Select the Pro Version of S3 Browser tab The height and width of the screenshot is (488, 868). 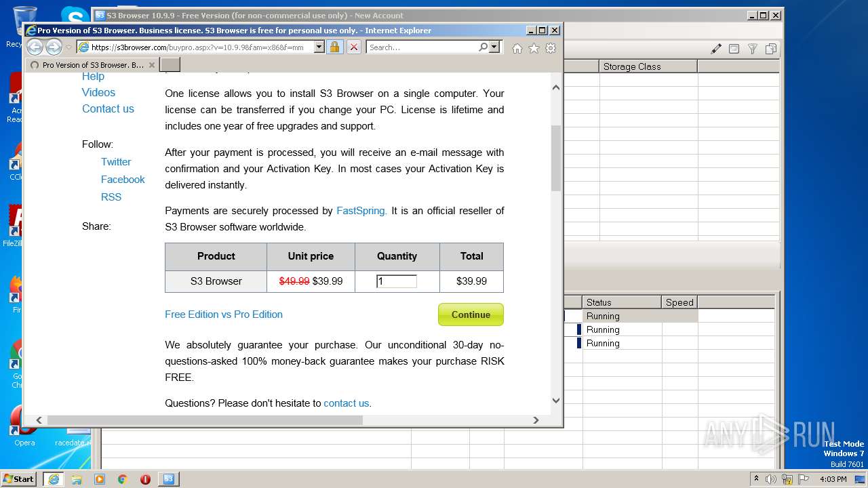pos(92,65)
